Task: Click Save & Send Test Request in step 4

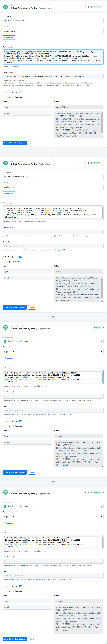Action: 15,307
